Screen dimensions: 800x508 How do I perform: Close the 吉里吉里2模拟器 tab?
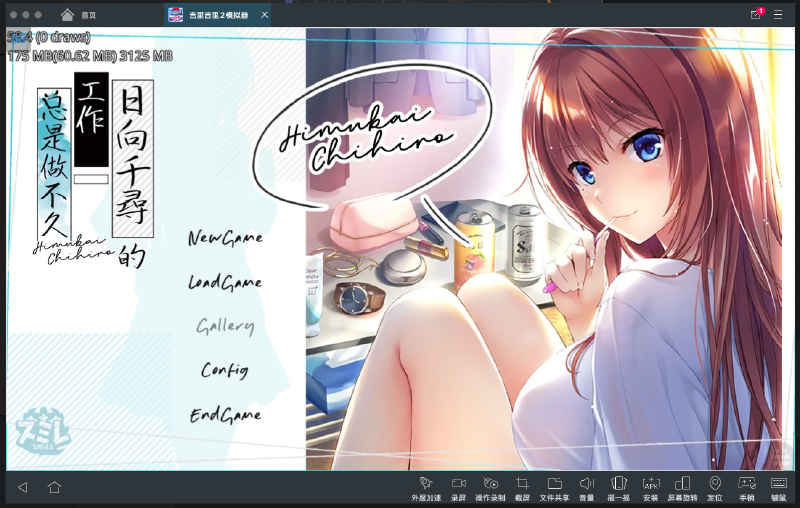click(264, 15)
